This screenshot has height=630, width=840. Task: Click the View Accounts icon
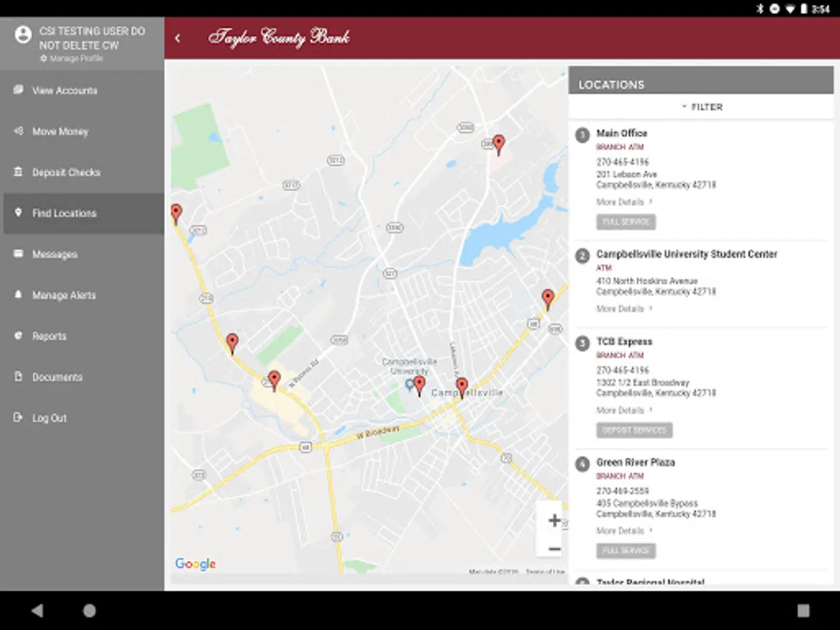[x=18, y=90]
